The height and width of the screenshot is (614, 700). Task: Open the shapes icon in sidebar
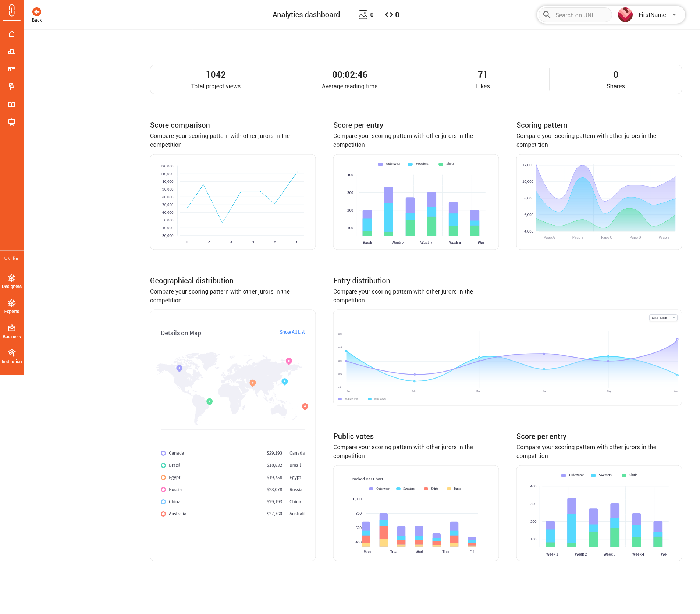(x=12, y=87)
